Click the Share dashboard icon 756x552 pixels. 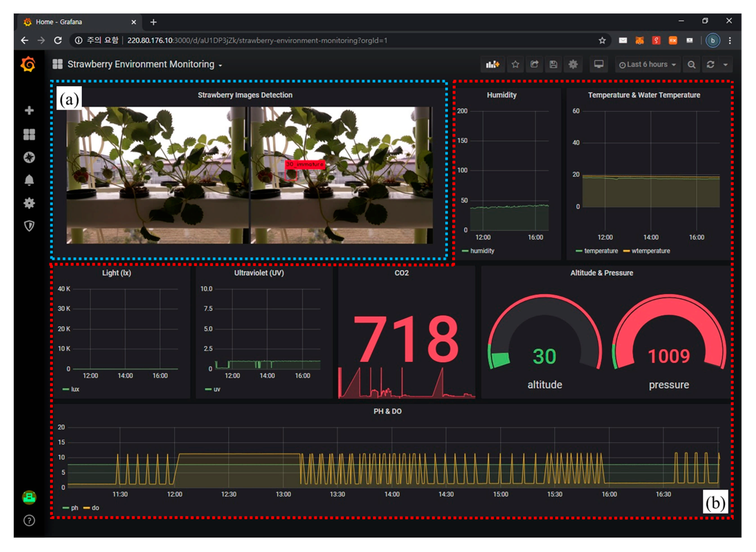(534, 64)
